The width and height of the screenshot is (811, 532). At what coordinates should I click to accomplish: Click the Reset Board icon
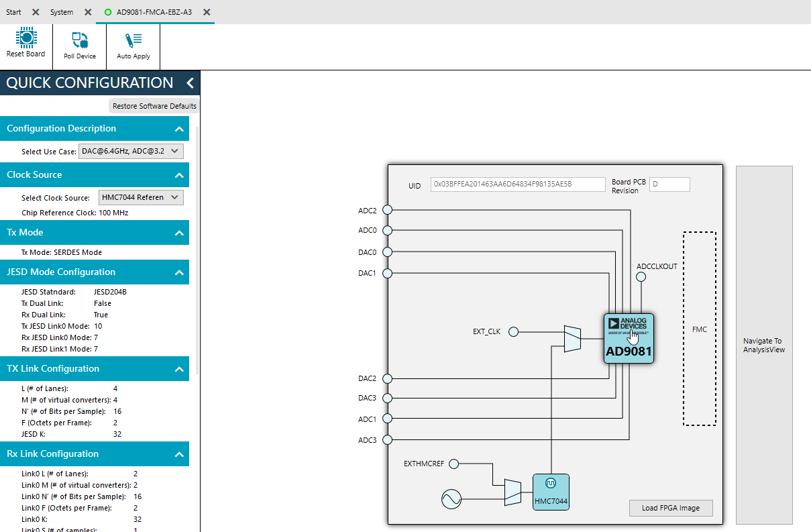(x=25, y=38)
